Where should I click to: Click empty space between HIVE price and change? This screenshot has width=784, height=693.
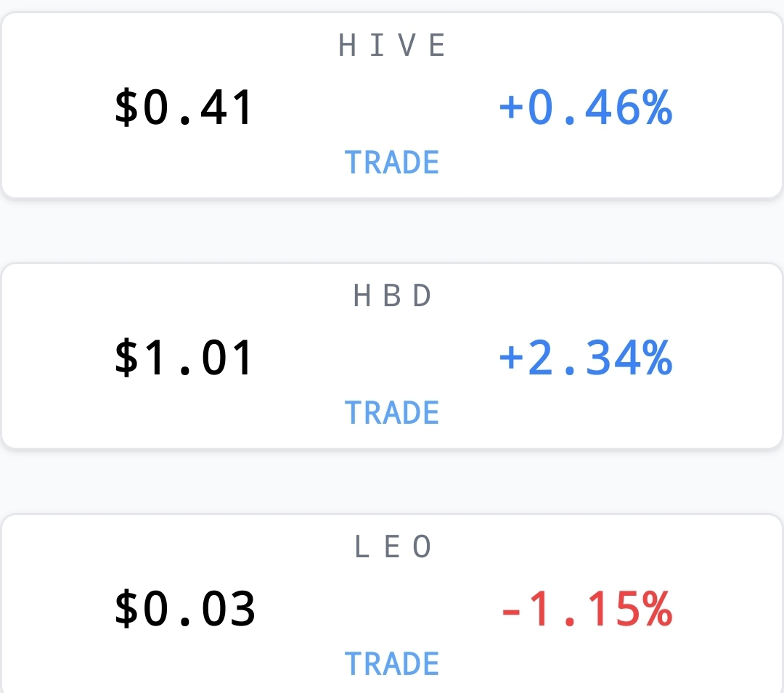click(375, 107)
